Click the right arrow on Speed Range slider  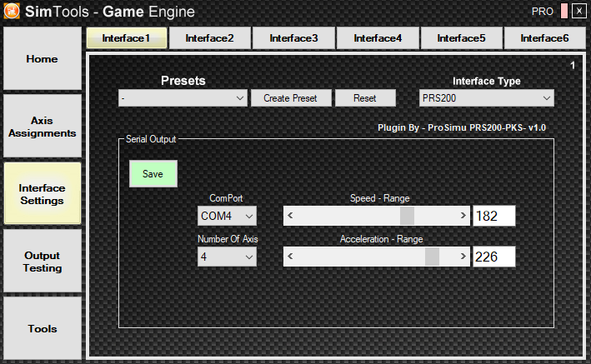[463, 216]
